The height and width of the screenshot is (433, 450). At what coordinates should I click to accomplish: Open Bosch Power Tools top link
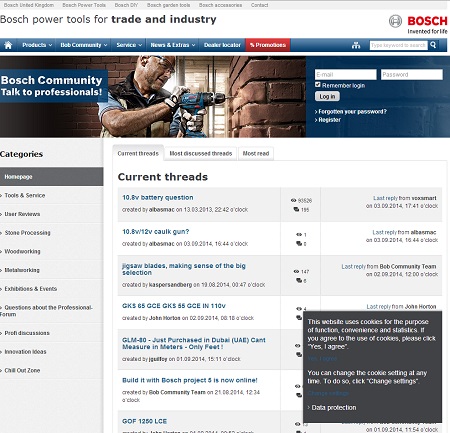[x=84, y=5]
